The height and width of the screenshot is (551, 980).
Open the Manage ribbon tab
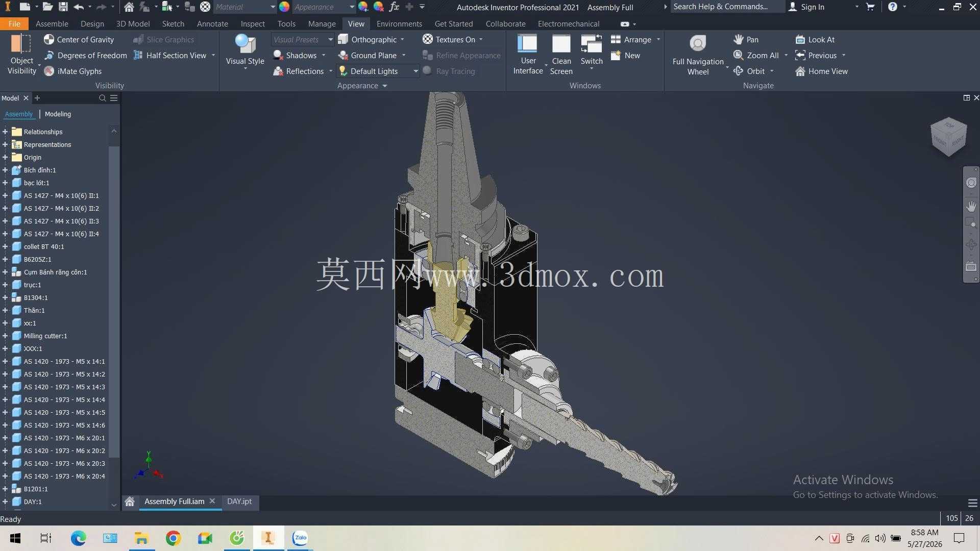tap(322, 23)
